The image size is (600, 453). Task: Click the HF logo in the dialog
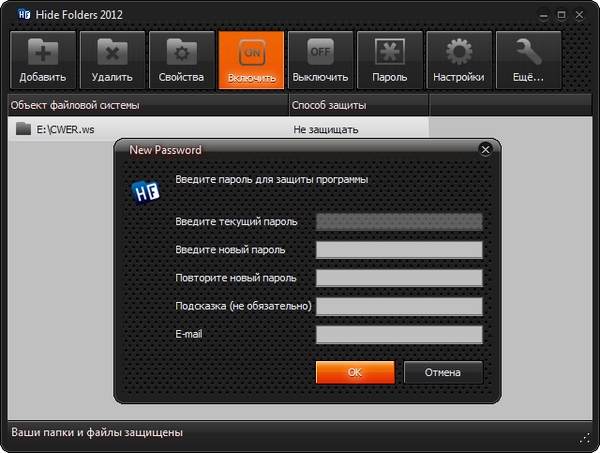point(147,190)
